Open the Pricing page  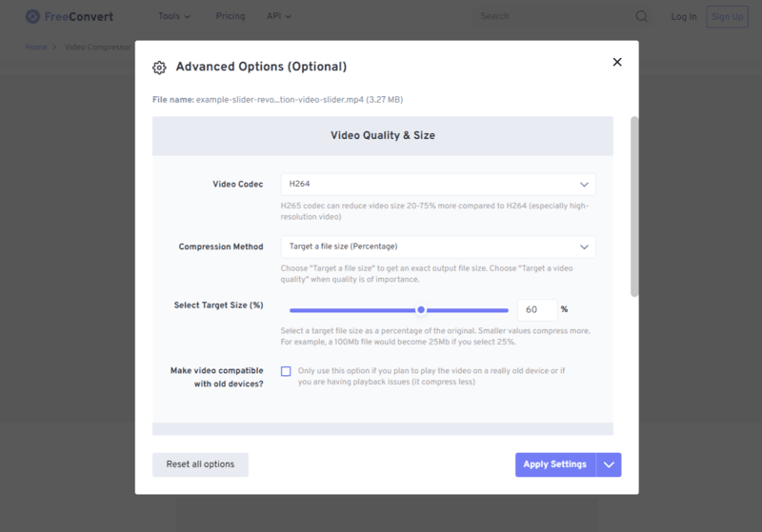pos(231,16)
